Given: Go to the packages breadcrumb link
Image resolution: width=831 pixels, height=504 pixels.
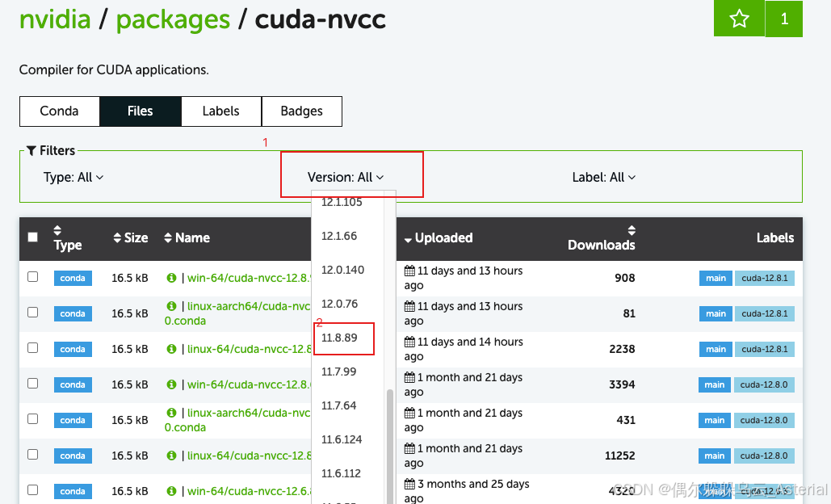Looking at the screenshot, I should [x=173, y=20].
